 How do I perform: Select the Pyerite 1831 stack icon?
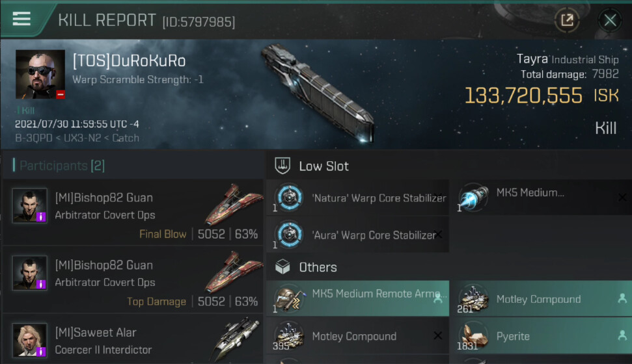[x=474, y=336]
